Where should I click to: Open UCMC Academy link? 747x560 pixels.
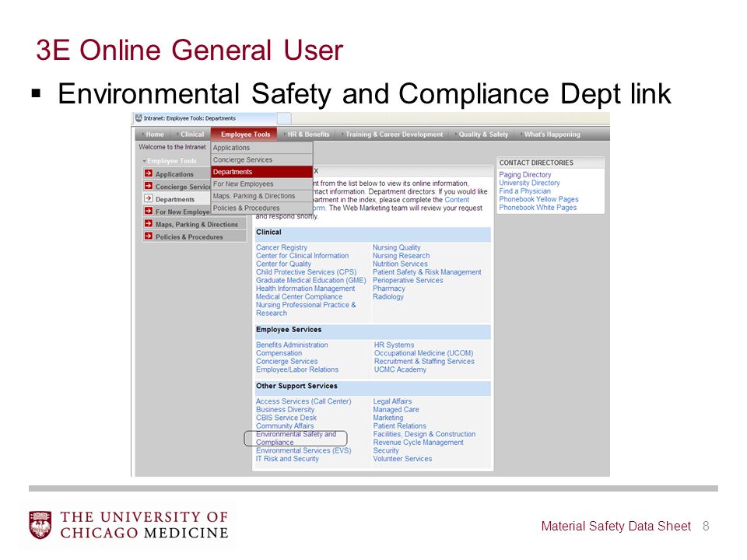[x=400, y=369]
